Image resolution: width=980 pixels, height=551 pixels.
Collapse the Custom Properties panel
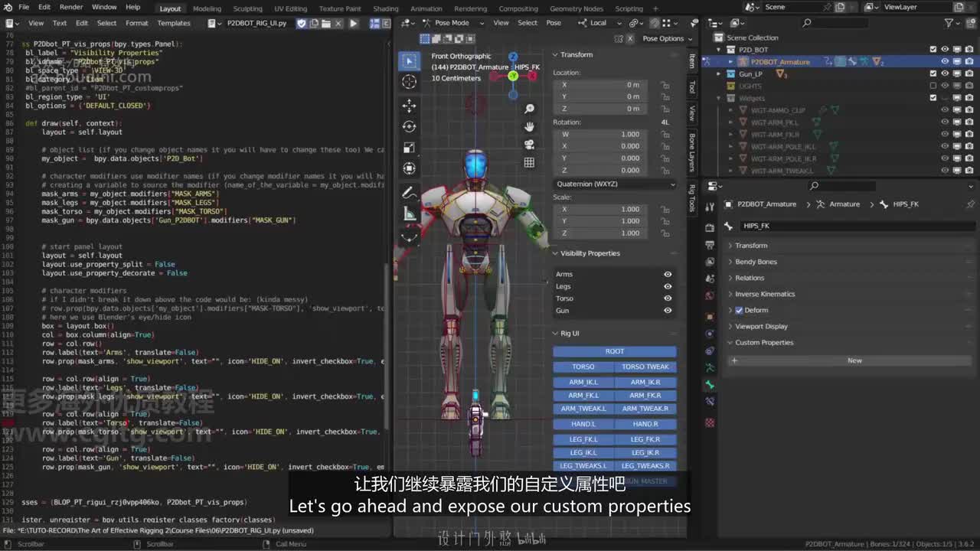(764, 342)
